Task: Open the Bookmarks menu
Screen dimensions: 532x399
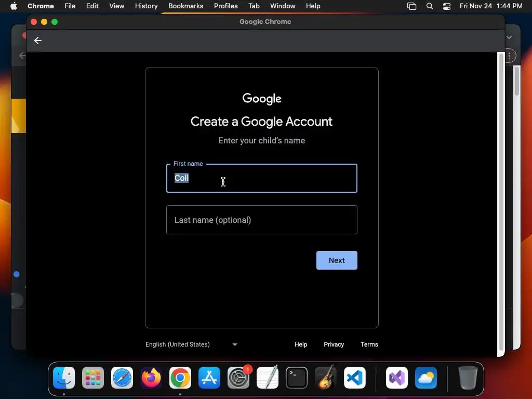Action: (x=186, y=6)
